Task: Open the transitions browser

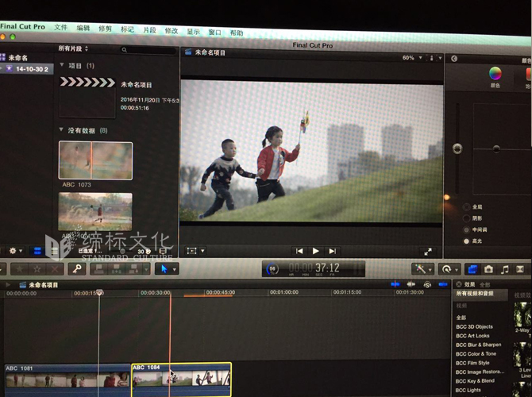Action: click(x=520, y=270)
